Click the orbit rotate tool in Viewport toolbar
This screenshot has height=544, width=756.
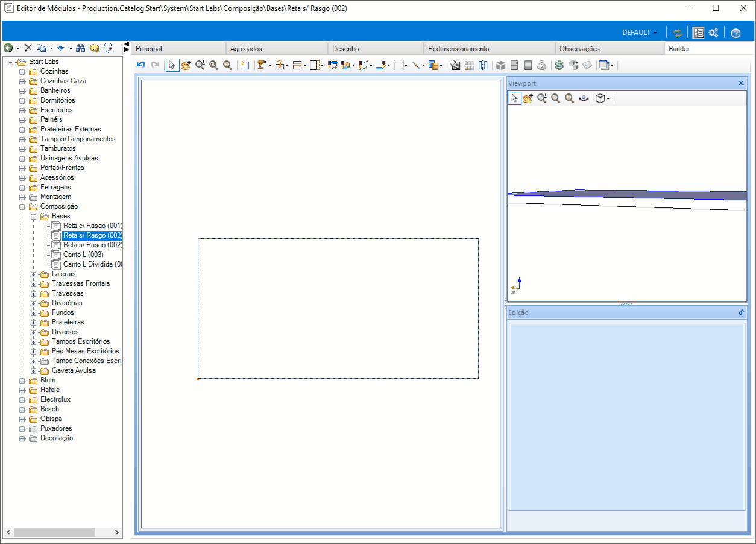(584, 98)
